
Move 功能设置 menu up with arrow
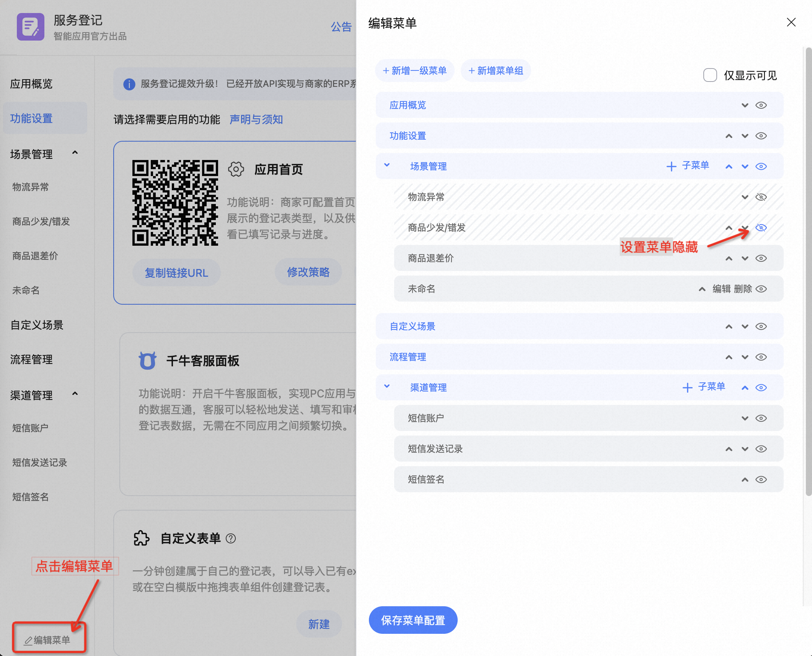click(729, 136)
